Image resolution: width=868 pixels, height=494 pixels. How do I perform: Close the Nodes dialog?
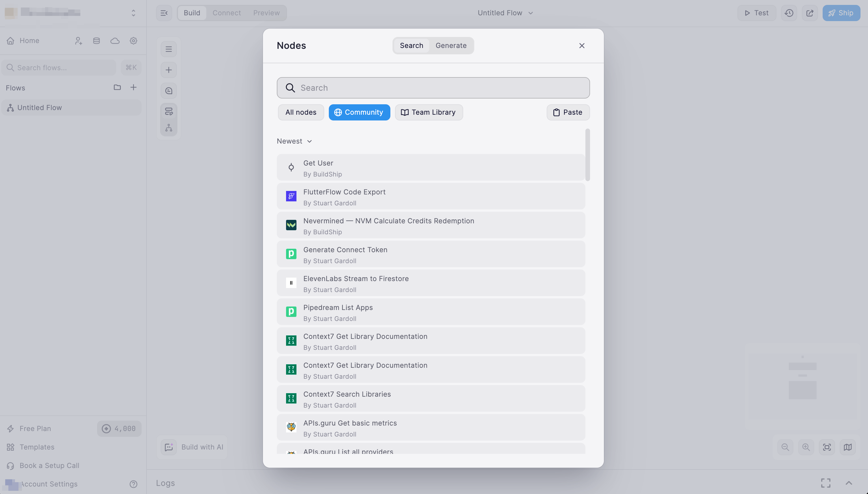pos(582,45)
